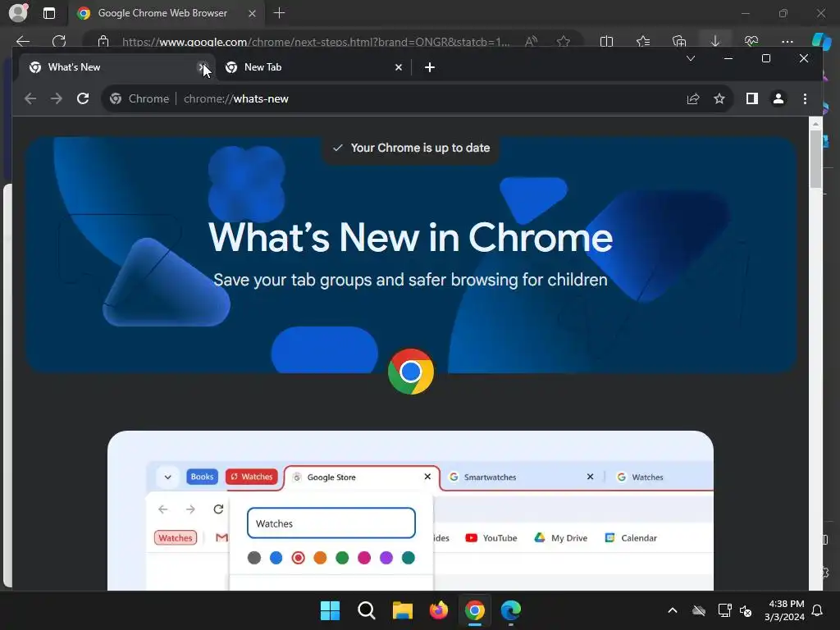Open Edge tab actions menu icon

[x=48, y=13]
